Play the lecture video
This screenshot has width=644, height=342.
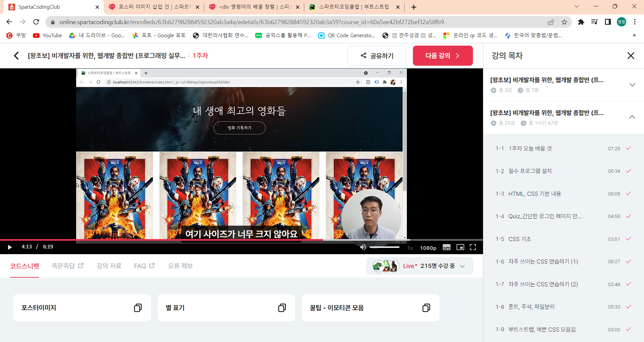pos(10,247)
